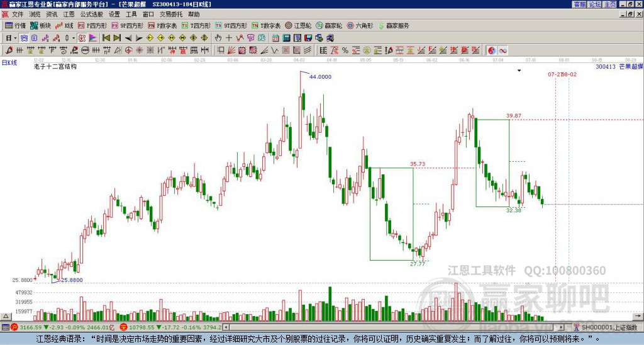Open the T四方形 tool

coord(196,25)
